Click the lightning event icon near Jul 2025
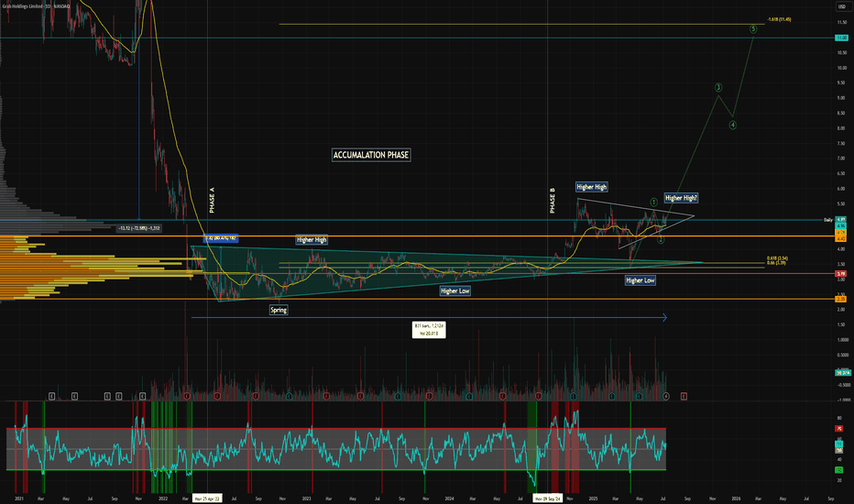This screenshot has height=504, width=854. 665,396
